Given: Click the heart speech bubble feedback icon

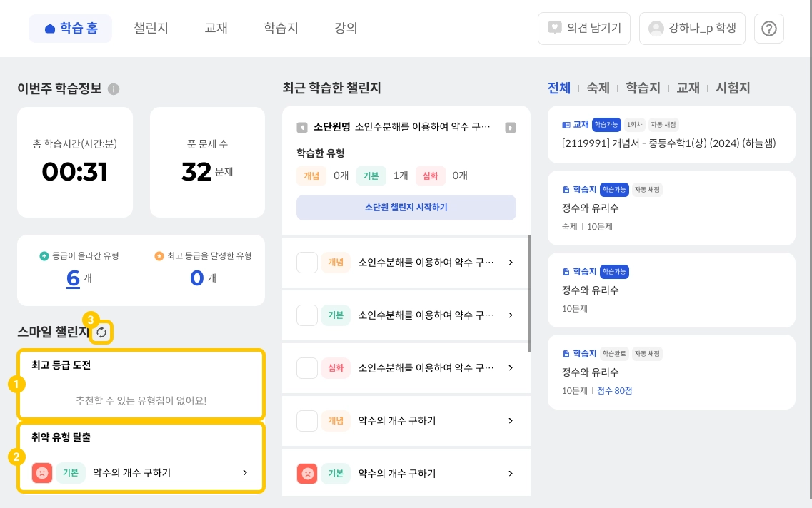Looking at the screenshot, I should (x=555, y=29).
